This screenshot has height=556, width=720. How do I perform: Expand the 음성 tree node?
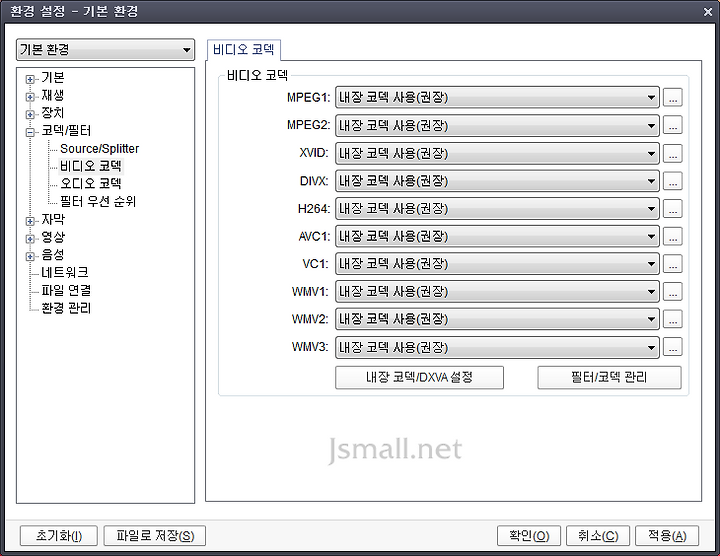pyautogui.click(x=30, y=256)
